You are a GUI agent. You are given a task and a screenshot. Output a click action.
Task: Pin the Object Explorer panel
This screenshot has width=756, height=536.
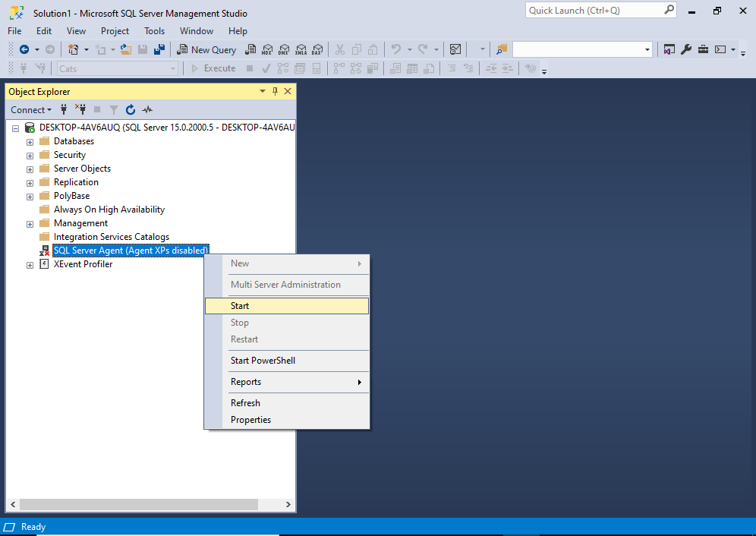tap(274, 90)
